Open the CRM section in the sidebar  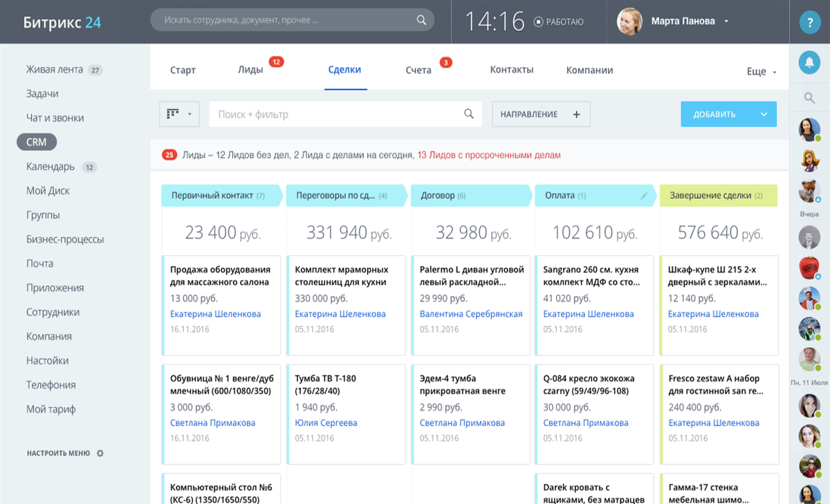point(36,142)
